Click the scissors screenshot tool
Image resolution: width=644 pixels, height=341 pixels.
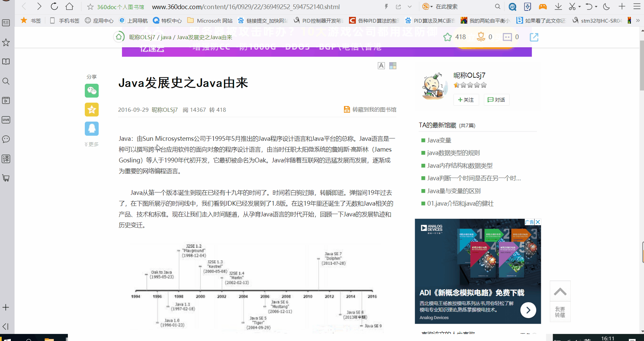click(x=572, y=6)
